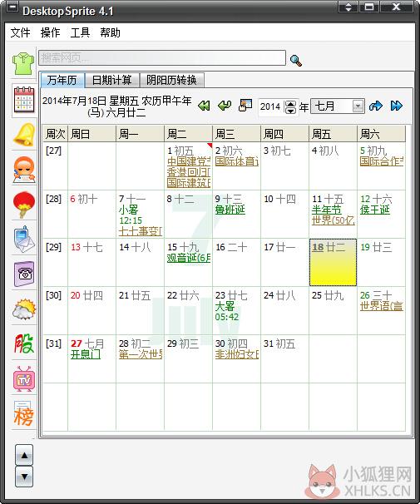Select the day 6 初十

point(92,214)
